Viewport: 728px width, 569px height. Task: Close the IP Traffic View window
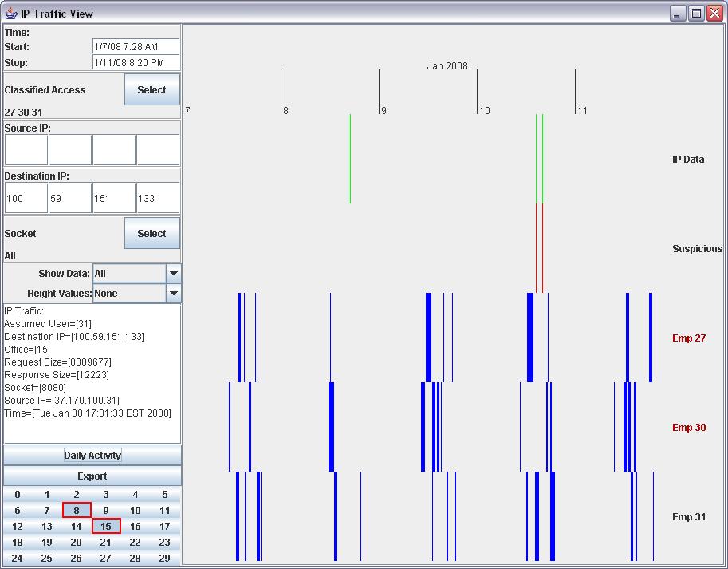click(715, 14)
